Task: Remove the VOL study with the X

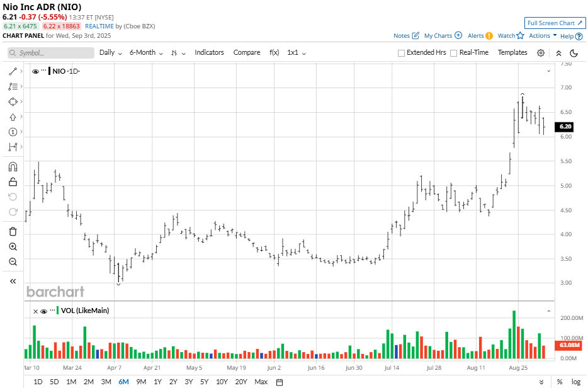Action: [35, 311]
